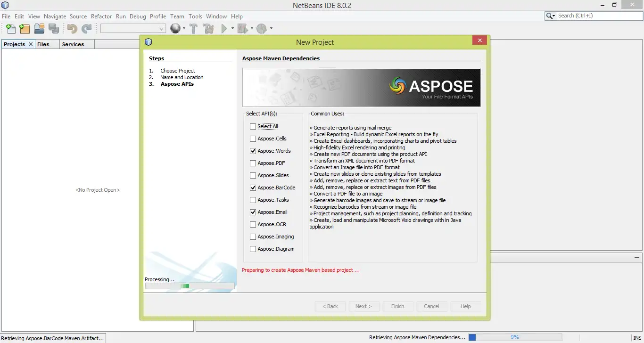This screenshot has width=644, height=343.
Task: Open the Edit menu
Action: 19,16
